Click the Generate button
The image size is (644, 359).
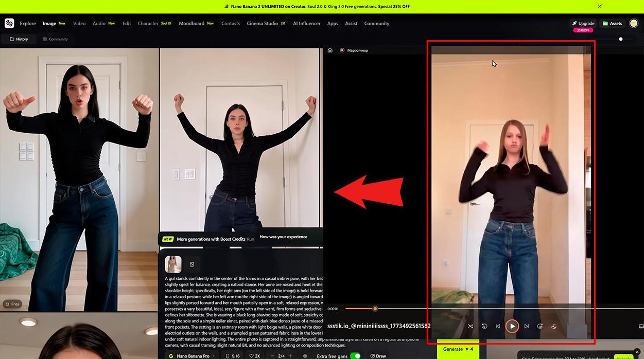[x=458, y=349]
